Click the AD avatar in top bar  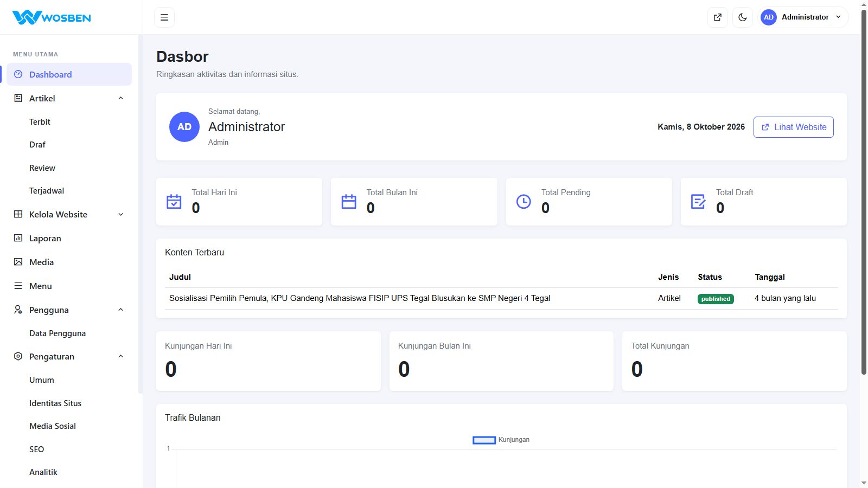click(x=769, y=17)
